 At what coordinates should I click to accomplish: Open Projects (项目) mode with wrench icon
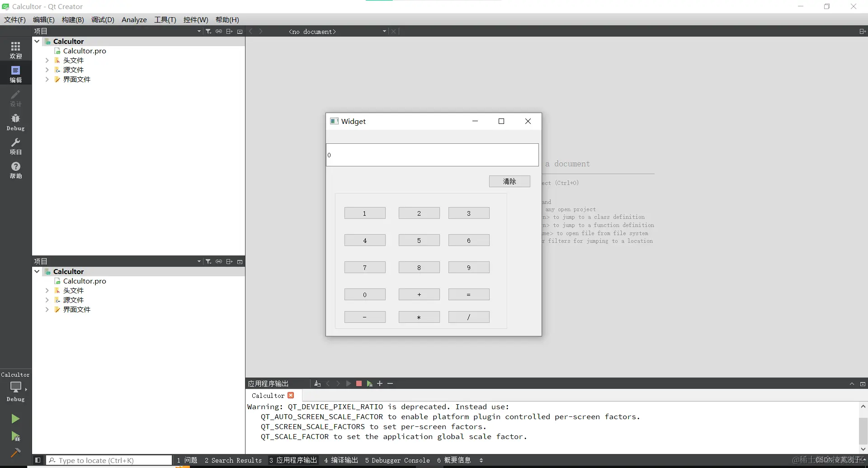click(x=16, y=146)
